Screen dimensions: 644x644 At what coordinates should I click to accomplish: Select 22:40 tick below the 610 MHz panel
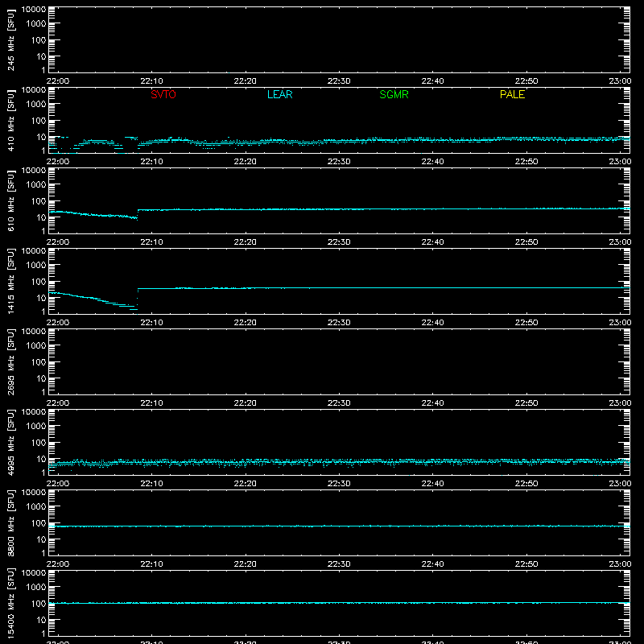[x=432, y=242]
